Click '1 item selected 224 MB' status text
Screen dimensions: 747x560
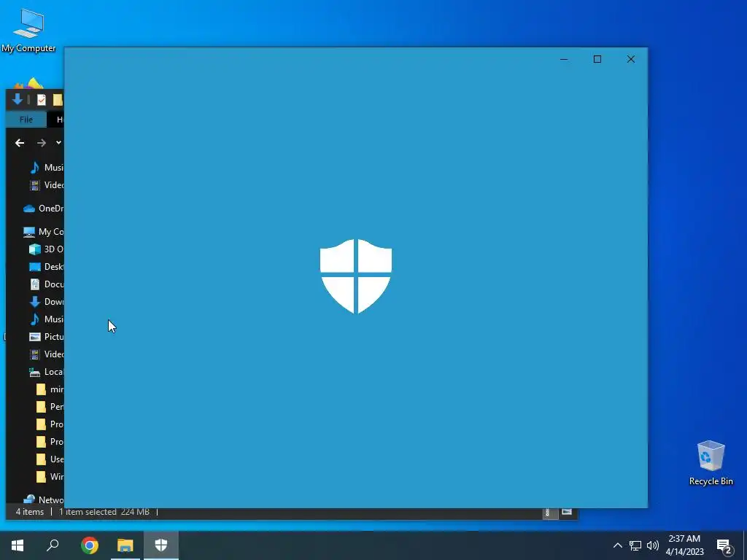(x=104, y=512)
